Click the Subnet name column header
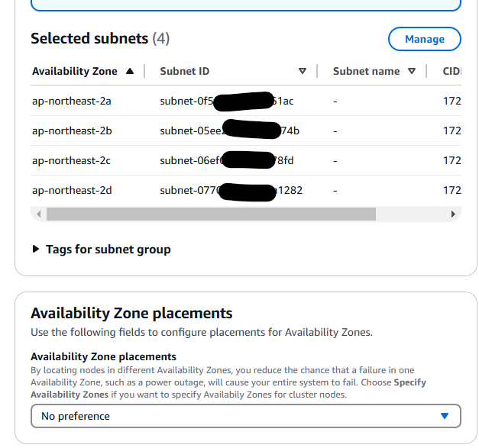 [366, 71]
